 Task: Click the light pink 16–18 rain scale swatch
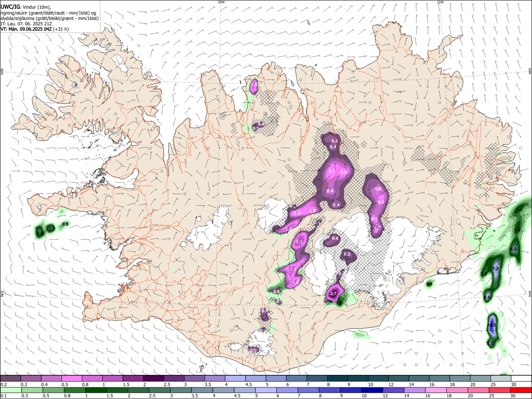pos(436,390)
